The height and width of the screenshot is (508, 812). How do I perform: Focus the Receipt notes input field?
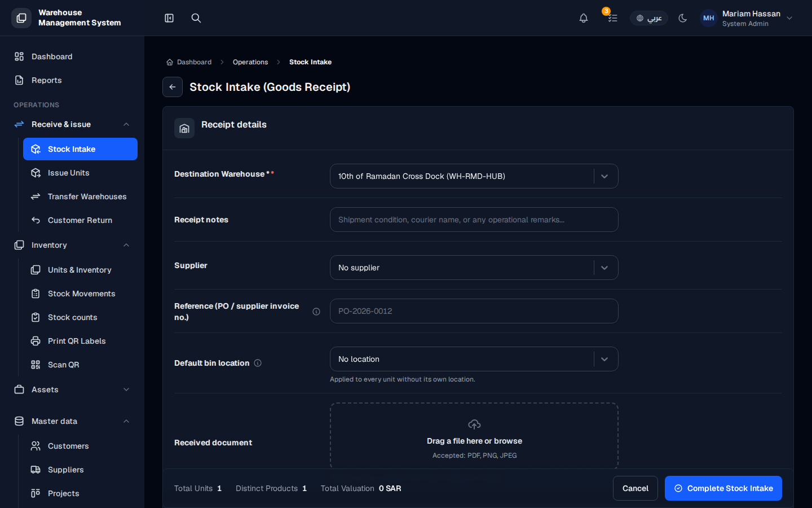(474, 220)
